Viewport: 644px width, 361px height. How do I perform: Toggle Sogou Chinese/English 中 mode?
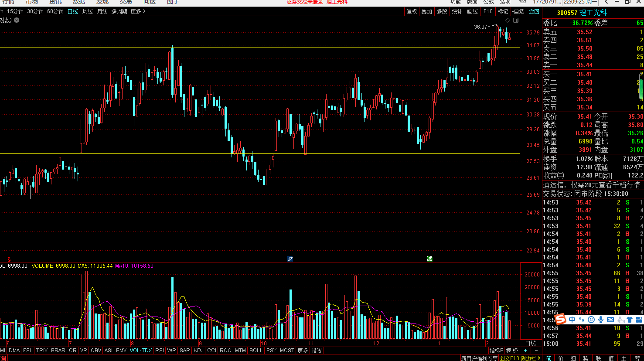click(572, 320)
